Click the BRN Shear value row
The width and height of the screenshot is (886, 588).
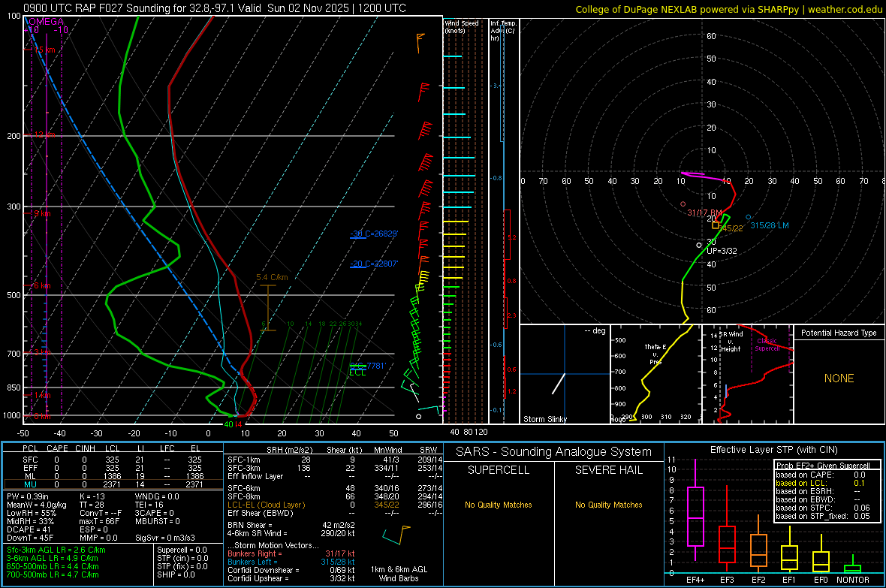coord(291,525)
